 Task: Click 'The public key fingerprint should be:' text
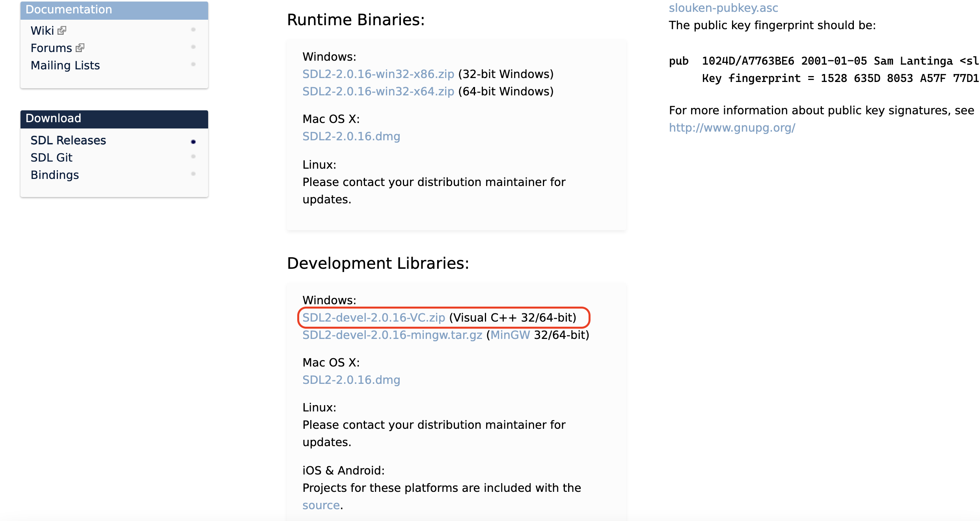[772, 25]
